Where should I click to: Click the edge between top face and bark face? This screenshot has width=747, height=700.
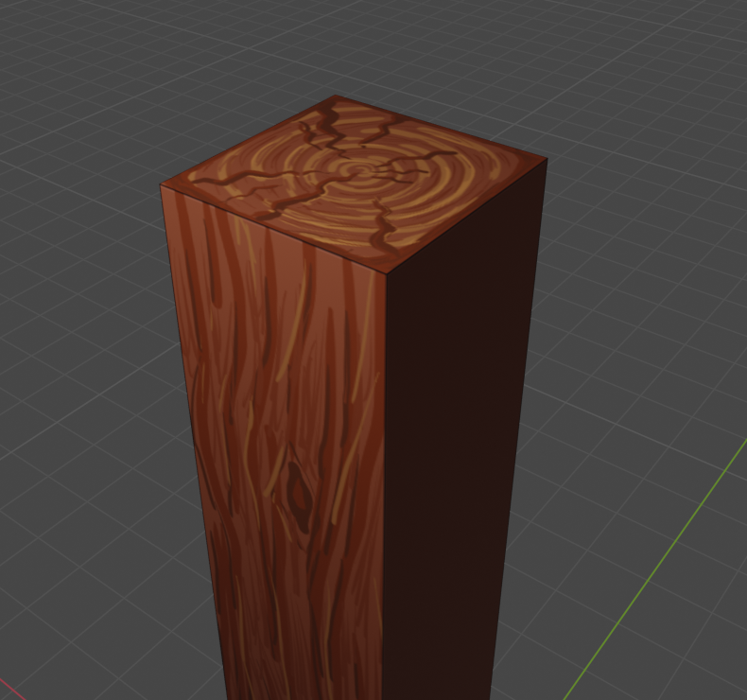tap(274, 230)
